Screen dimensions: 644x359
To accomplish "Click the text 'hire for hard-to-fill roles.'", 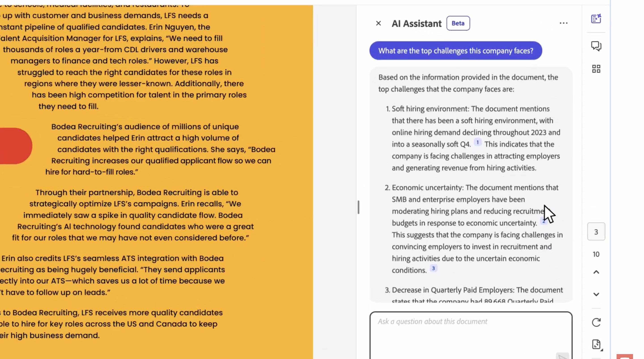I will (92, 172).
